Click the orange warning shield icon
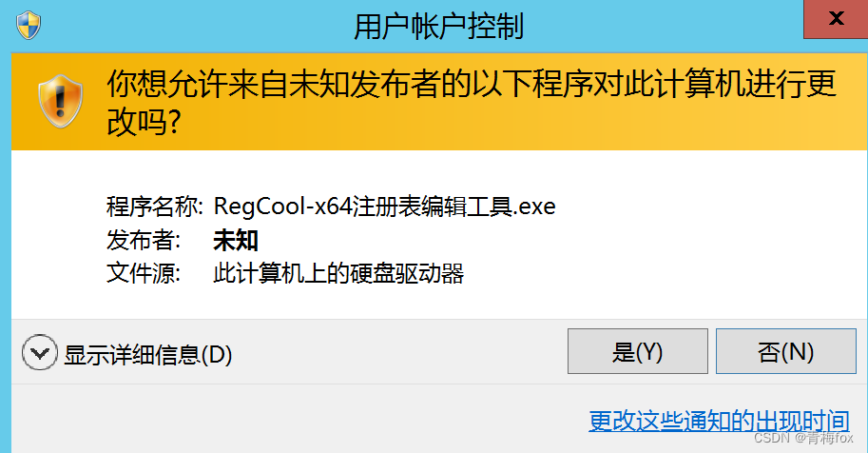The height and width of the screenshot is (453, 868). (60, 101)
